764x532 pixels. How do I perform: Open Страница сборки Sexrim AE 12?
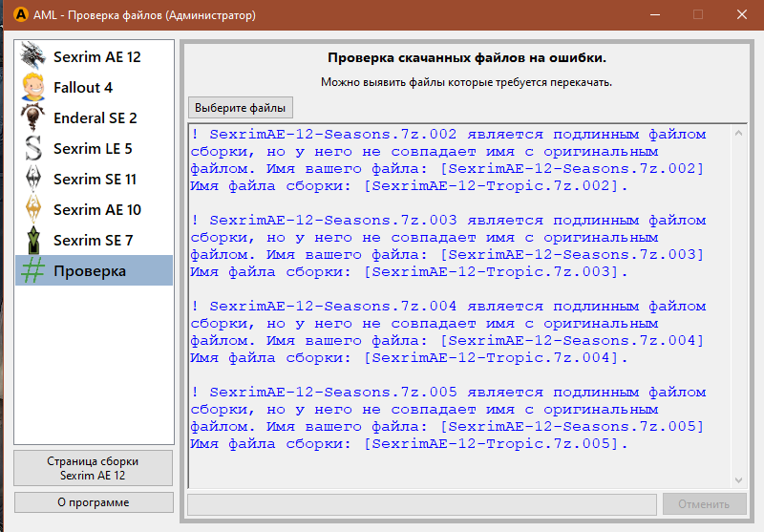coord(94,468)
